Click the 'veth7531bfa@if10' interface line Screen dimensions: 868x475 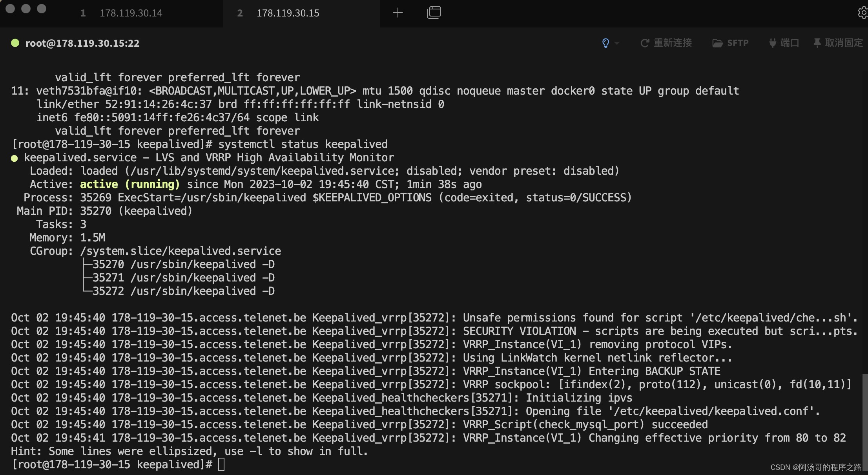click(375, 91)
